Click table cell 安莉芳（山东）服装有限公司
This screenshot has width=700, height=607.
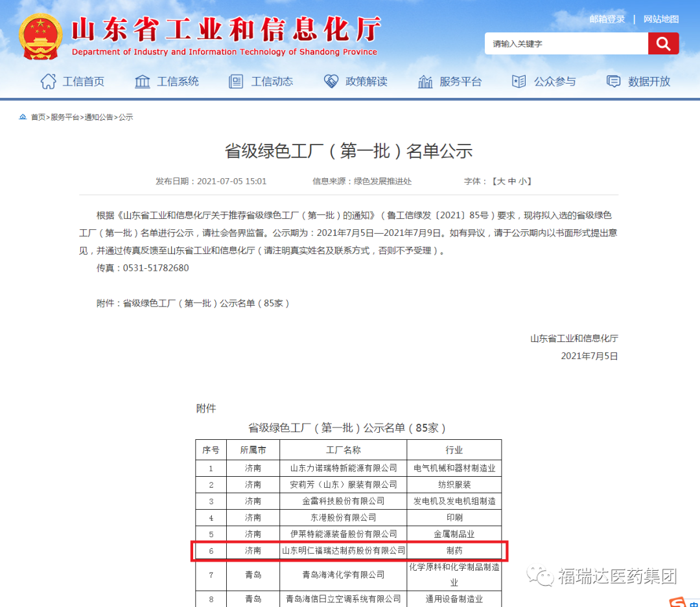click(344, 485)
